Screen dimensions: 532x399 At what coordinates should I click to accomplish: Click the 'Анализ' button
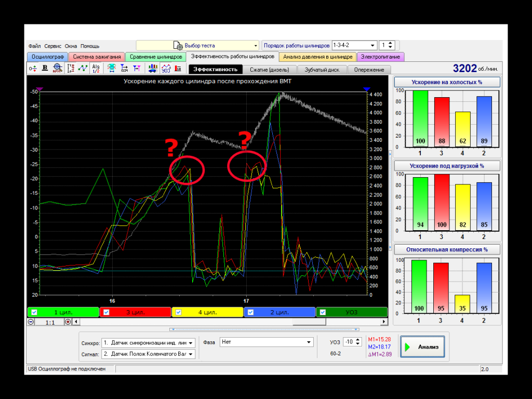point(422,347)
